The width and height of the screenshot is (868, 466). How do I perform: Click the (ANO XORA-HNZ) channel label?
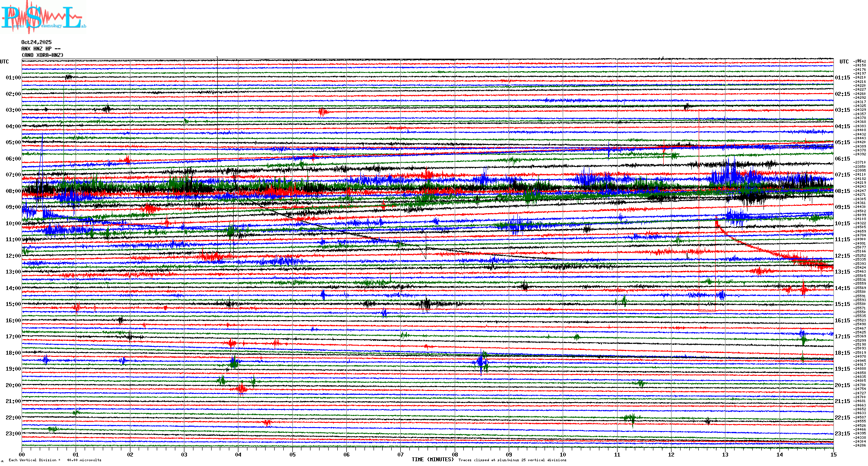pos(42,55)
